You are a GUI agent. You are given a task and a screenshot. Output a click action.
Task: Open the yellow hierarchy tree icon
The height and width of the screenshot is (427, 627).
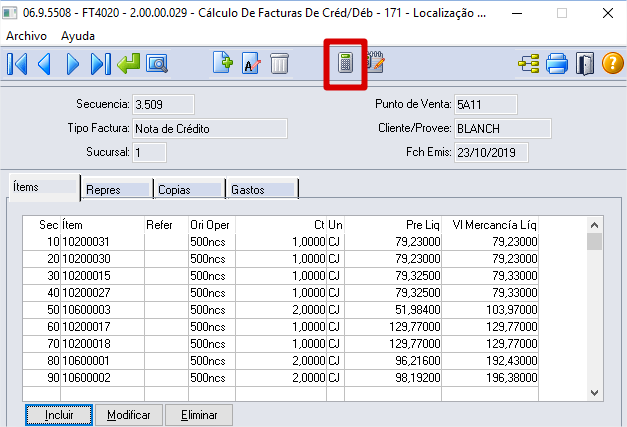click(x=529, y=64)
